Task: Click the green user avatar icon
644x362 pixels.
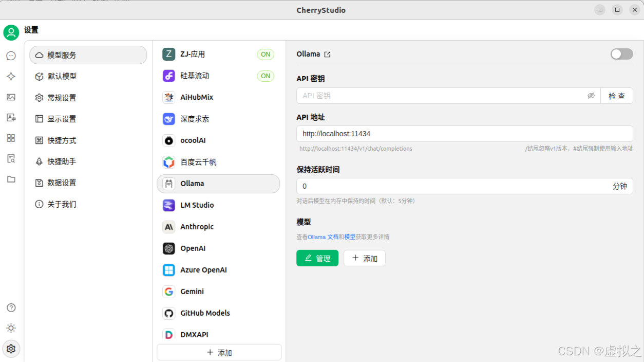Action: (11, 32)
